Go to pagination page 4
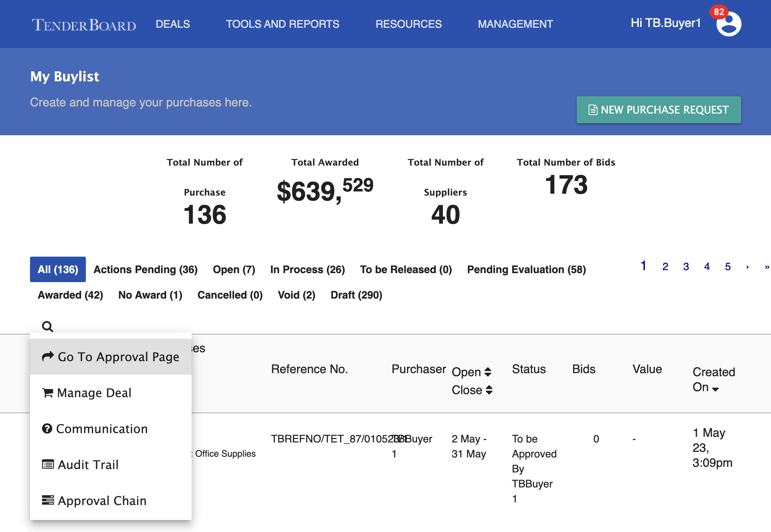The image size is (771, 532). tap(707, 266)
